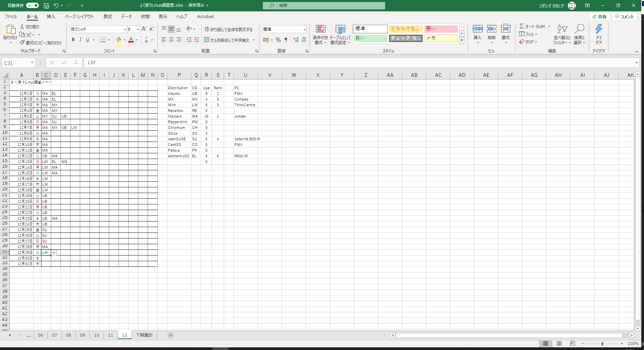This screenshot has width=644, height=350.
Task: Open the Data ribbon tab
Action: pyautogui.click(x=126, y=16)
